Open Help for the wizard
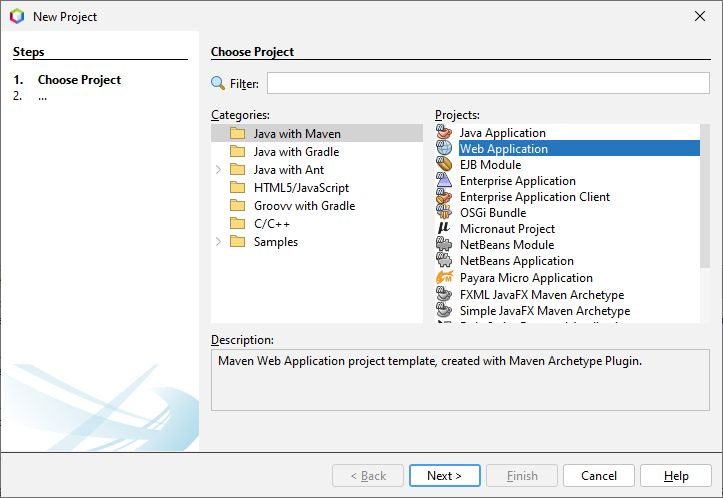 click(x=676, y=476)
